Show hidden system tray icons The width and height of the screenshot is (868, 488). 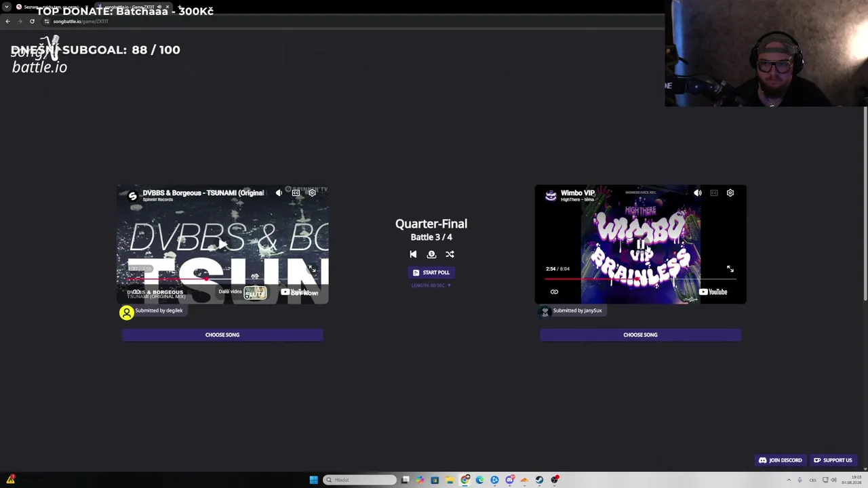[789, 480]
